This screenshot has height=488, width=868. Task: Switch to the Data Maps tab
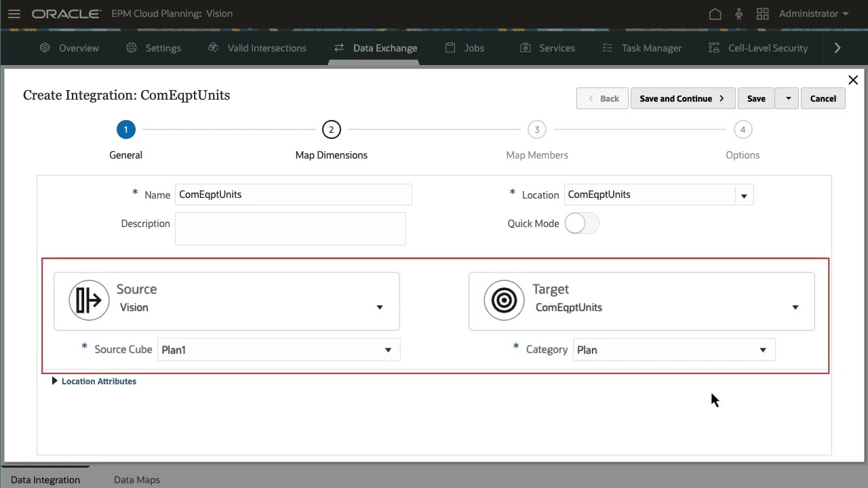[137, 480]
